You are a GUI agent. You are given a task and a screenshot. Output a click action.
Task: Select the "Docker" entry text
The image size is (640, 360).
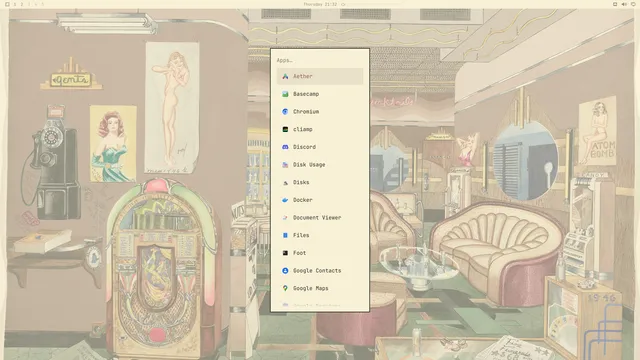coord(303,200)
